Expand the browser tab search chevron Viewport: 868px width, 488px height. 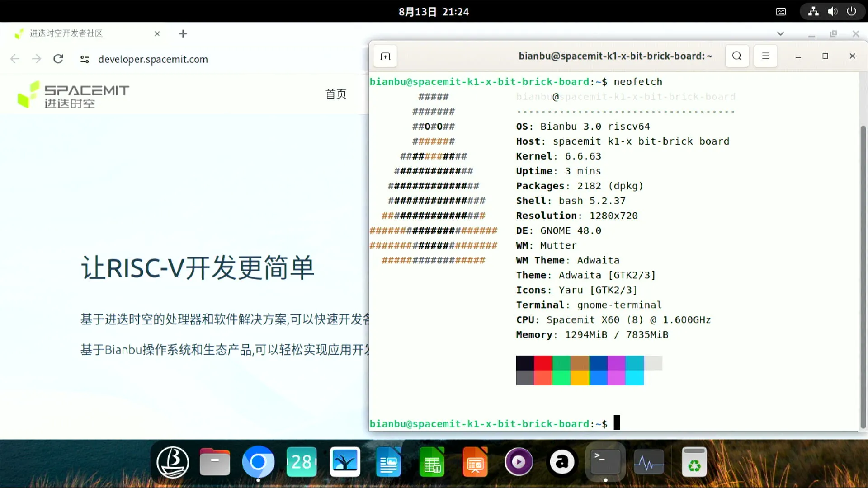pos(780,34)
